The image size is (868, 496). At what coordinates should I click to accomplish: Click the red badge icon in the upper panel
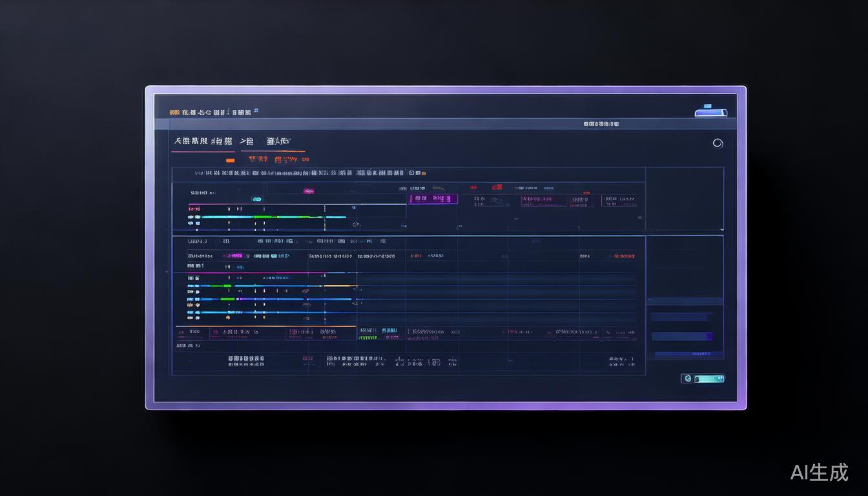click(x=496, y=187)
